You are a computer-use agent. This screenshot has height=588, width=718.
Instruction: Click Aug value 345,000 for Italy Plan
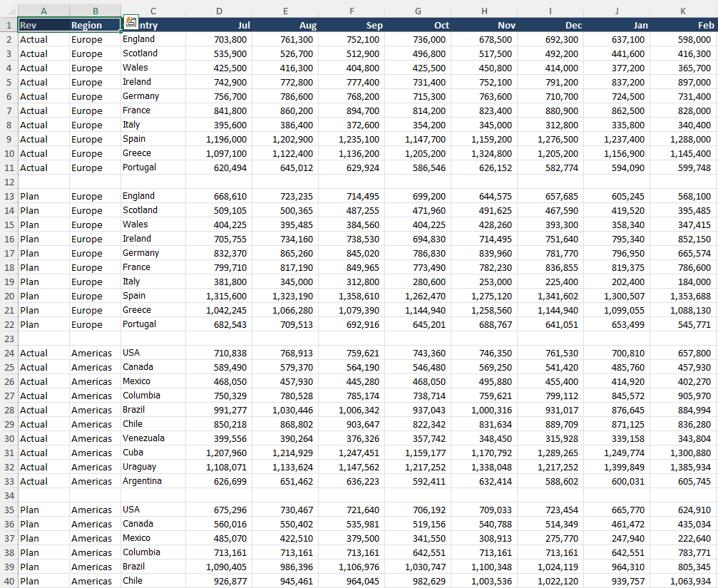coord(285,282)
